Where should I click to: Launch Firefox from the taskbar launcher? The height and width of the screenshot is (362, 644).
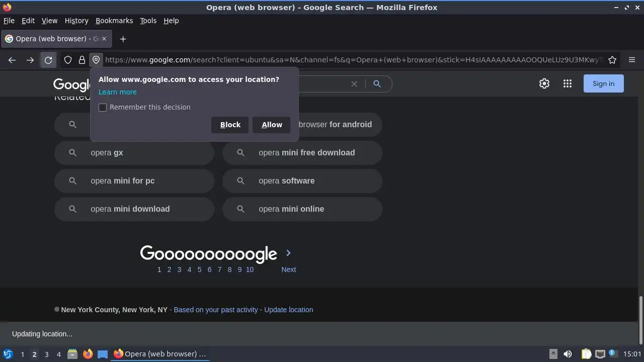88,354
